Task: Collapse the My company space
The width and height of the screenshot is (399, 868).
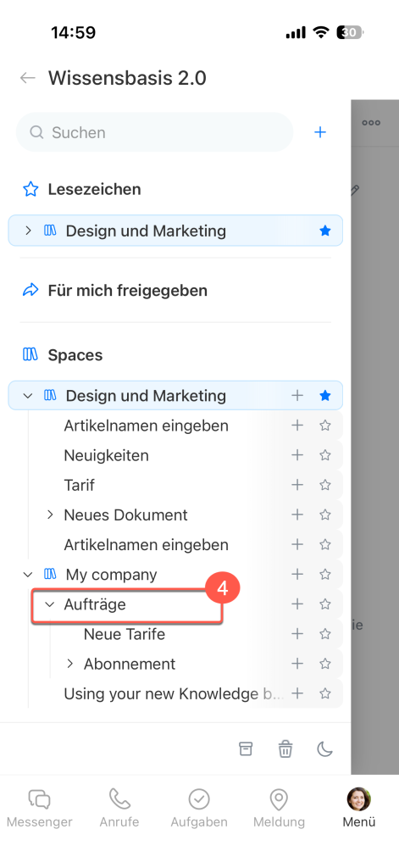Action: coord(28,574)
